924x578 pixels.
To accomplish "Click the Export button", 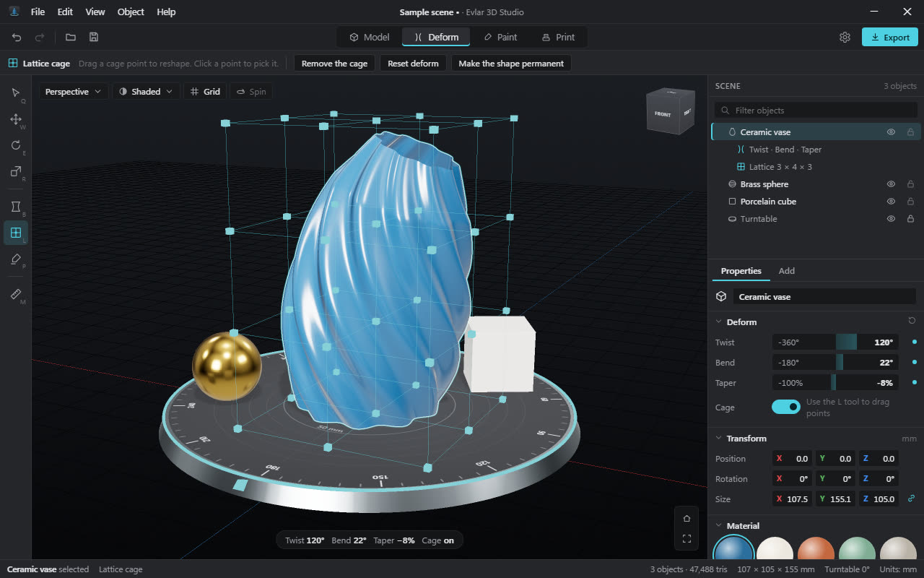I will pyautogui.click(x=889, y=37).
